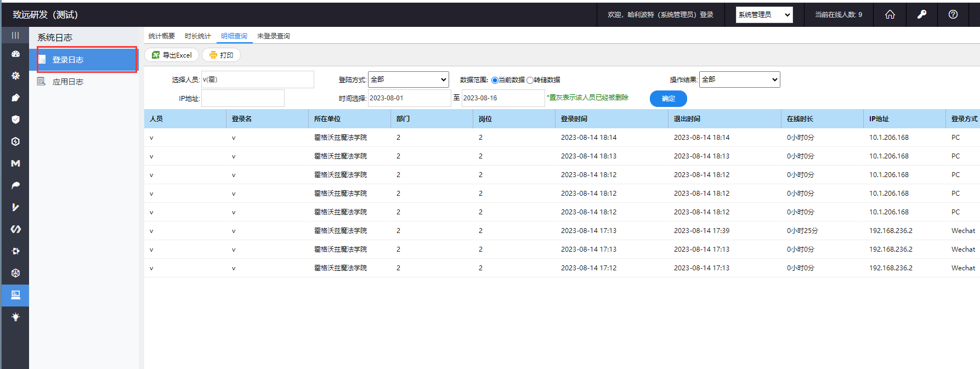Click the code brackets icon in sidebar
Screen dimensions: 980x369
[x=15, y=229]
